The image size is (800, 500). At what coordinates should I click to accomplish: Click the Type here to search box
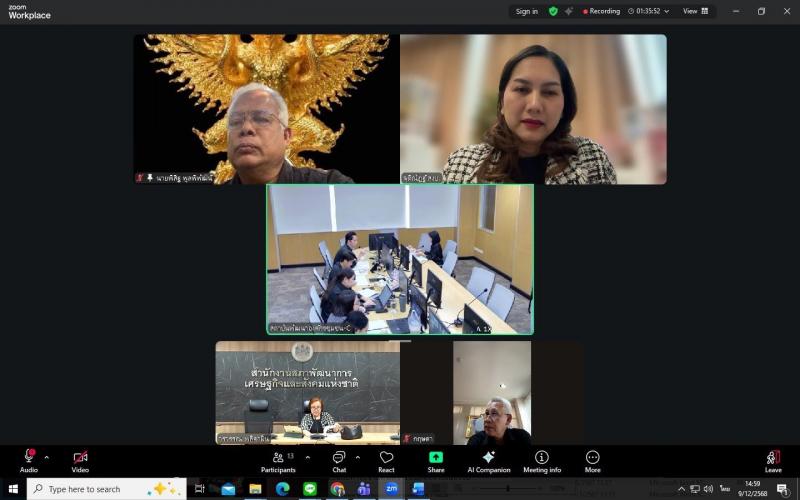coord(106,489)
